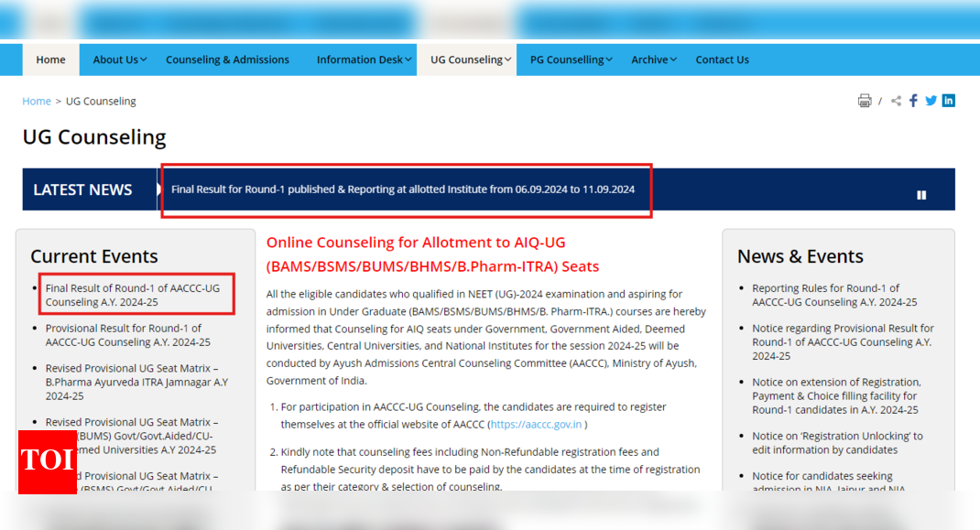Open Notice on extension of Registration
980x530 pixels.
point(836,395)
